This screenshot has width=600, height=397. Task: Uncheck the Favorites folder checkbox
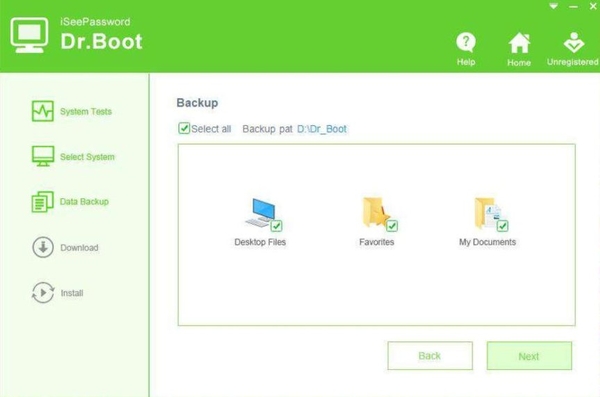(x=392, y=226)
